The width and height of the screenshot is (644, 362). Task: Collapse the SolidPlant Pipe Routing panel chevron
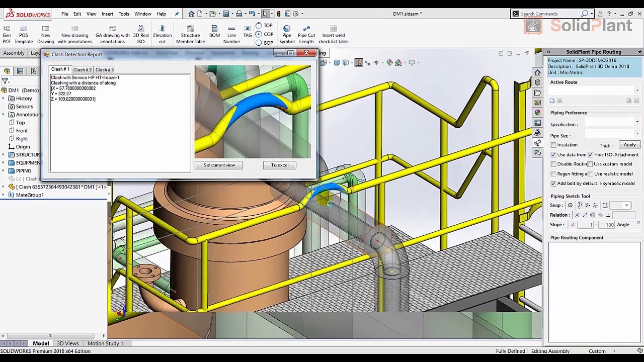pyautogui.click(x=548, y=52)
